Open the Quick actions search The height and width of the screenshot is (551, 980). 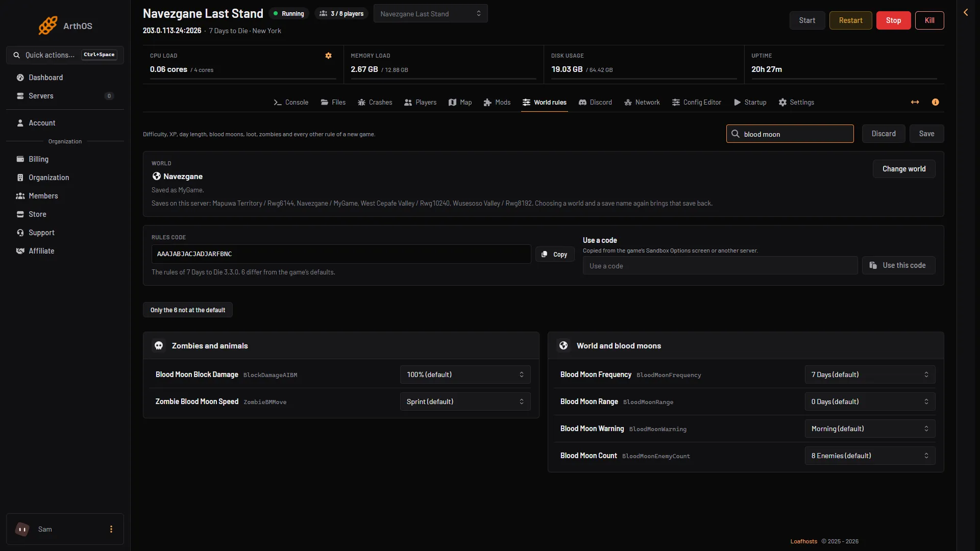coord(65,55)
